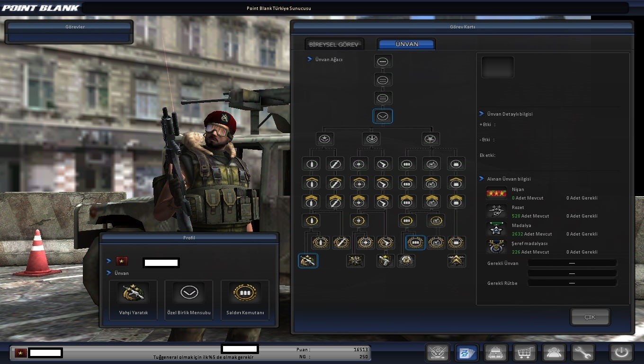
Task: Click the Tuğgeneral promotion requirement text
Action: [204, 357]
